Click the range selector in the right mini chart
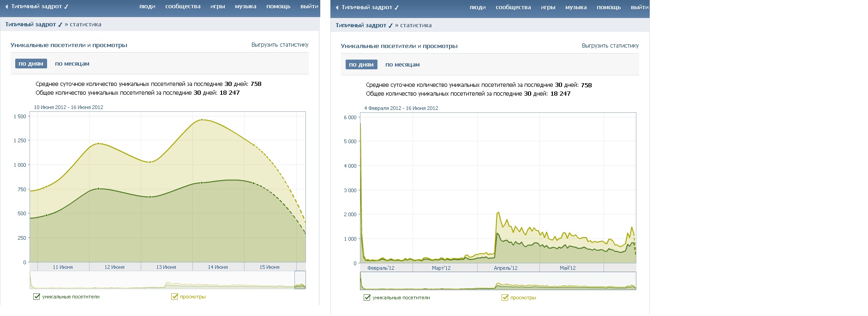Image resolution: width=868 pixels, height=316 pixels. (x=498, y=281)
